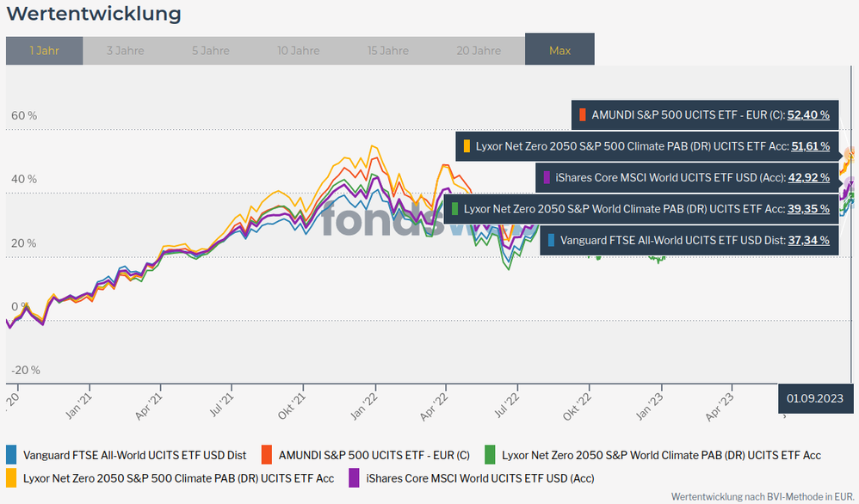859x504 pixels.
Task: Click the 01.09.2023 date marker
Action: [814, 398]
